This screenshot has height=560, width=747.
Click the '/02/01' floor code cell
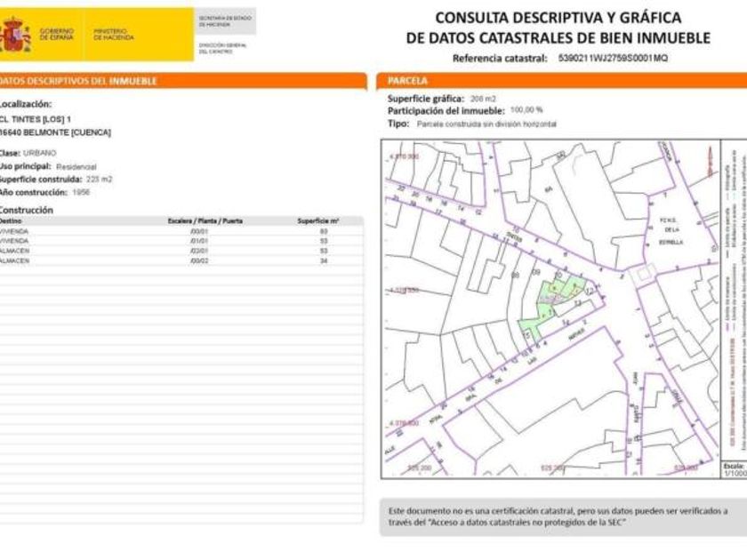coord(199,251)
